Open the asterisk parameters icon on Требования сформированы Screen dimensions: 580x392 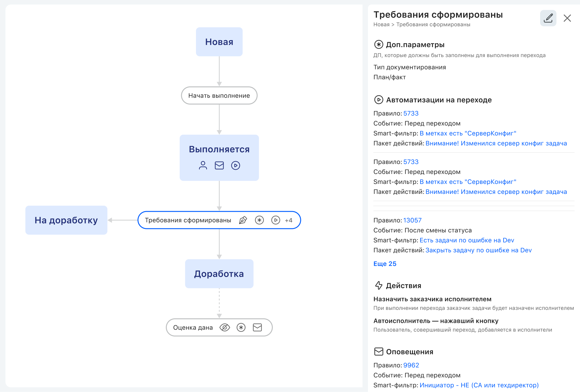click(x=259, y=220)
